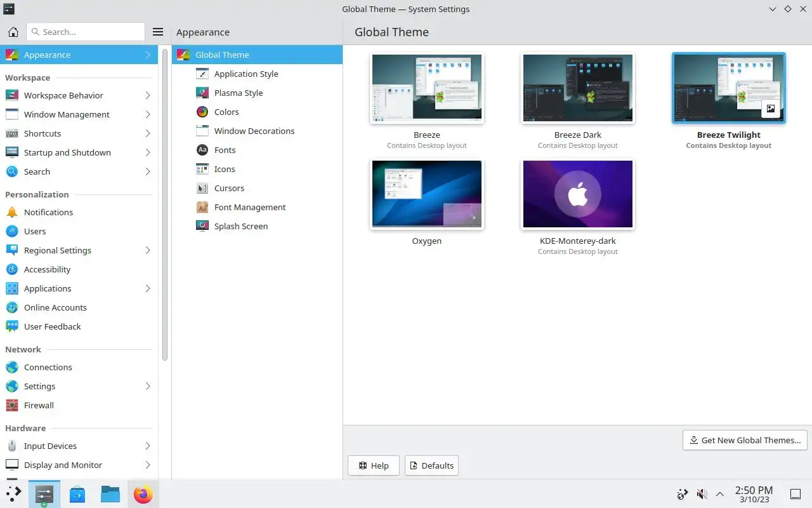Open Discover software center from taskbar
This screenshot has height=508, width=812.
point(77,494)
